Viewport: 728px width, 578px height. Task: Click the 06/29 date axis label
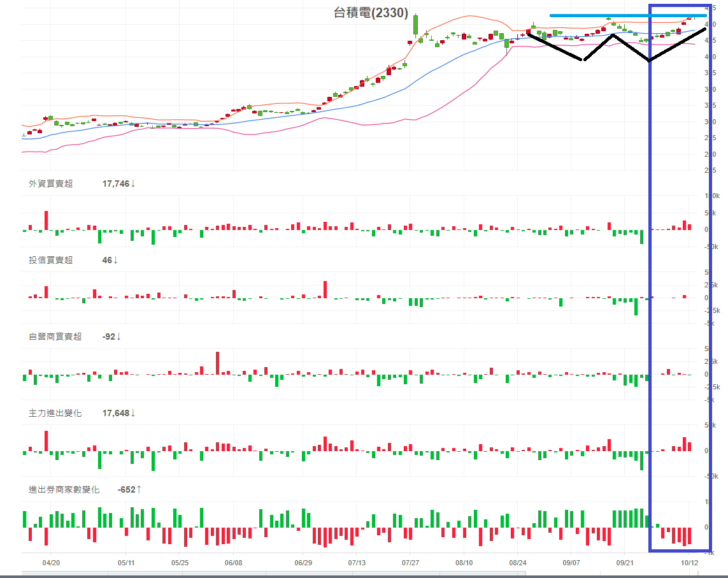pos(303,563)
